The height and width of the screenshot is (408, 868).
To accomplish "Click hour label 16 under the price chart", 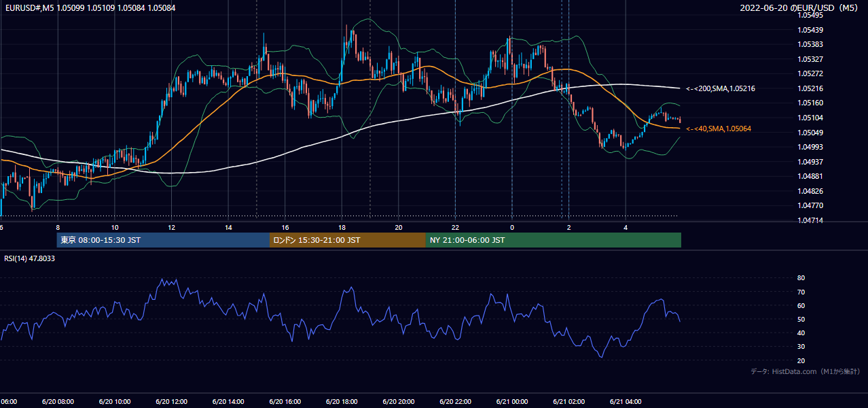I will tap(285, 227).
